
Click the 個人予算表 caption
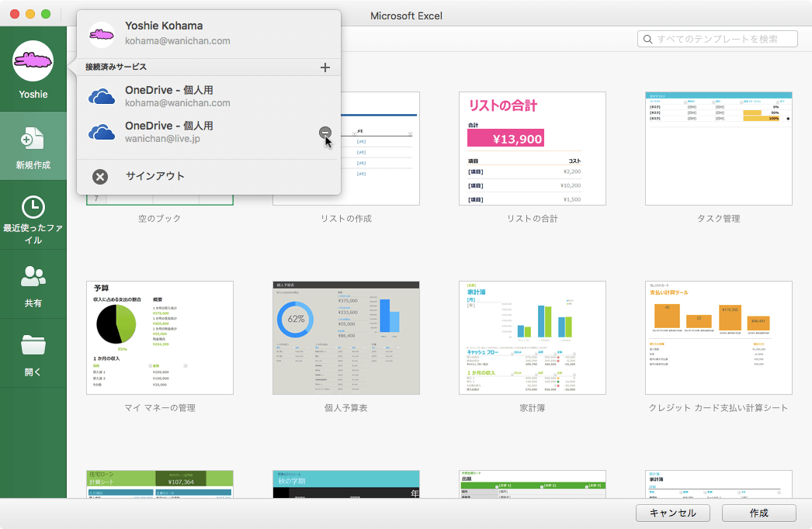pyautogui.click(x=346, y=408)
